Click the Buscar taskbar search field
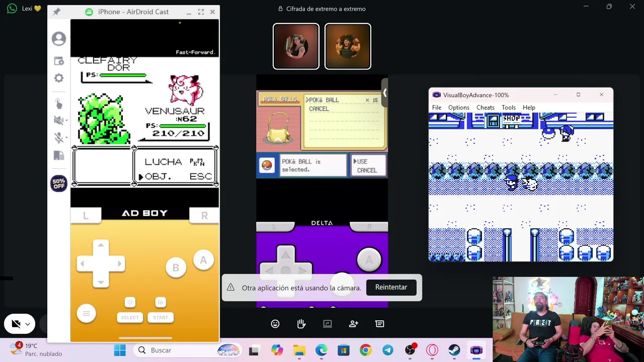This screenshot has width=644, height=362. [x=187, y=350]
